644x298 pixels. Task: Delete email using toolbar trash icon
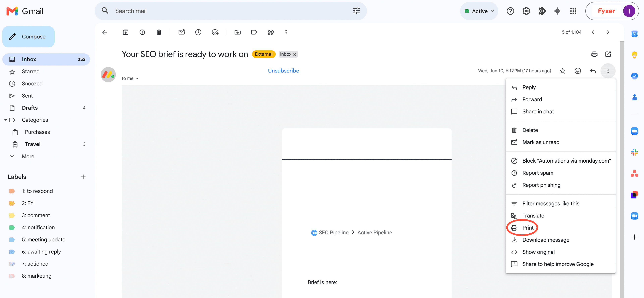(x=159, y=32)
